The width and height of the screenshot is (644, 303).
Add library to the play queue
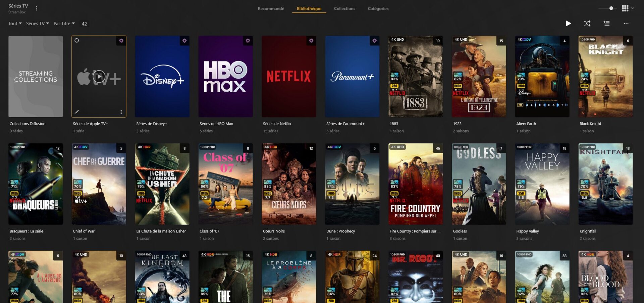pos(606,24)
